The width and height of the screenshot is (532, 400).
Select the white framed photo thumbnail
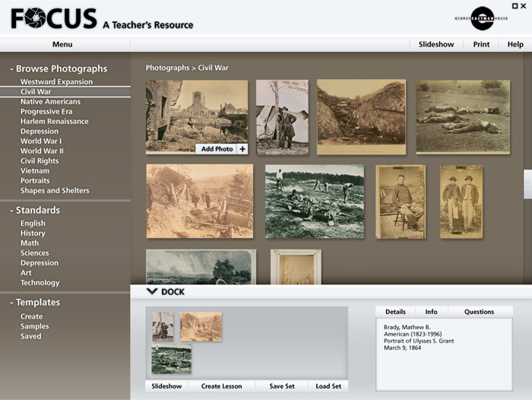296,267
